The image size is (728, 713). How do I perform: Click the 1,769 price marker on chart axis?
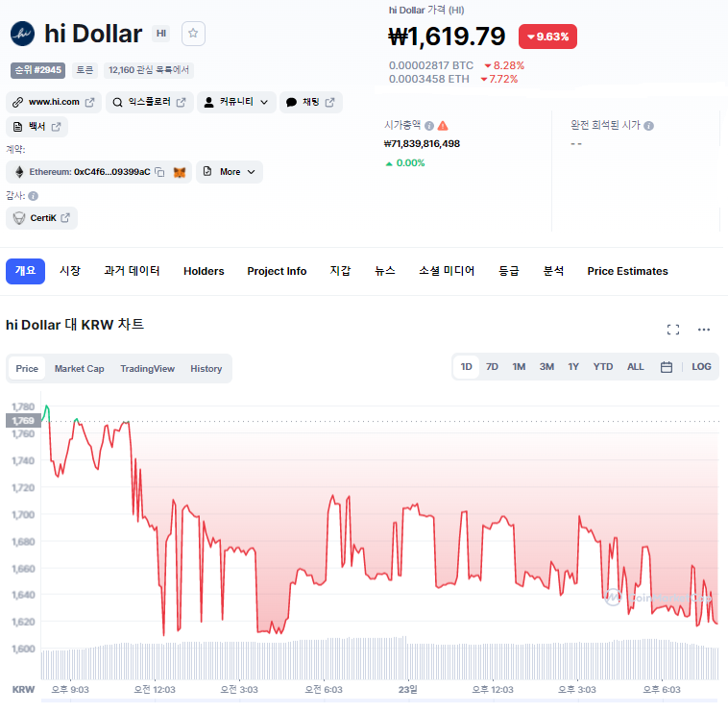click(23, 421)
